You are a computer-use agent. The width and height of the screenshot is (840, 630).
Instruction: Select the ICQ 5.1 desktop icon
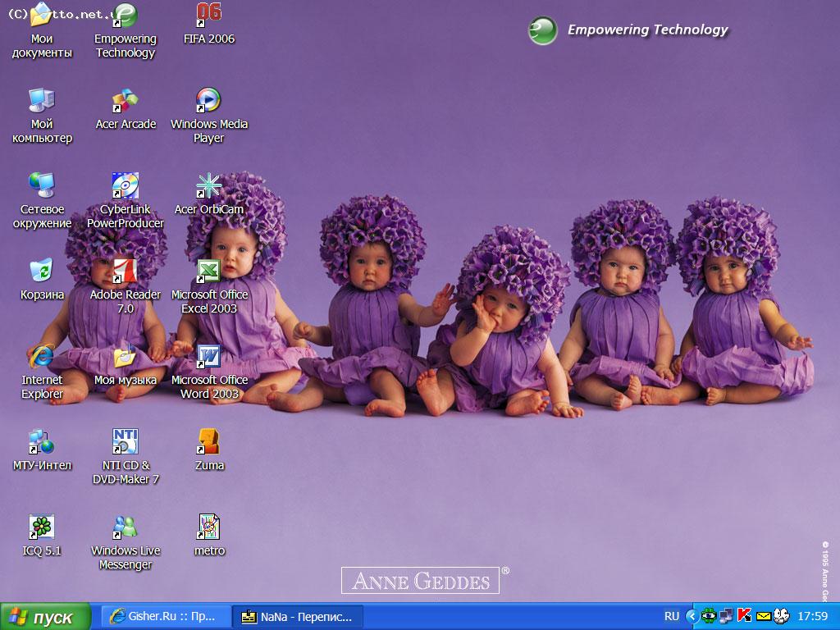tap(42, 528)
